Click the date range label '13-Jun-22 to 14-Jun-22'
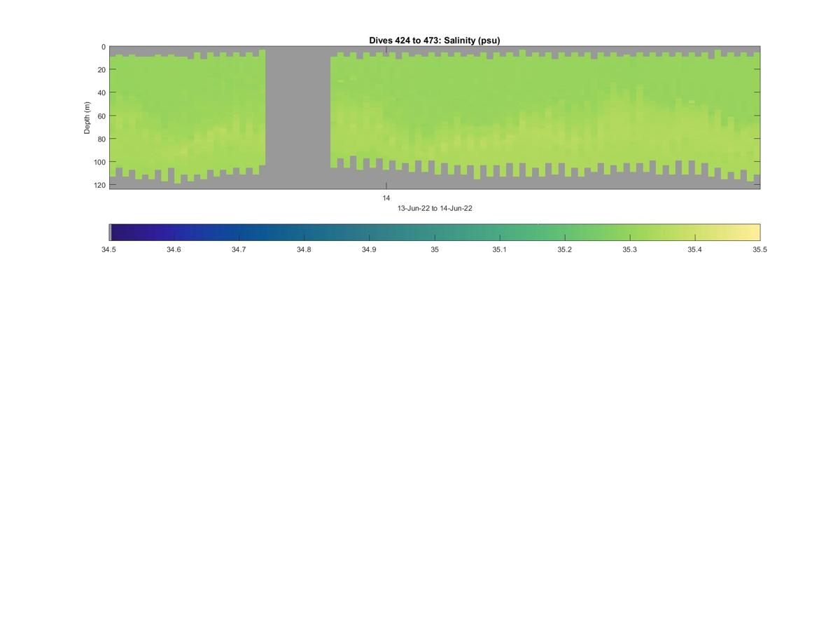840x620 pixels. (x=434, y=208)
